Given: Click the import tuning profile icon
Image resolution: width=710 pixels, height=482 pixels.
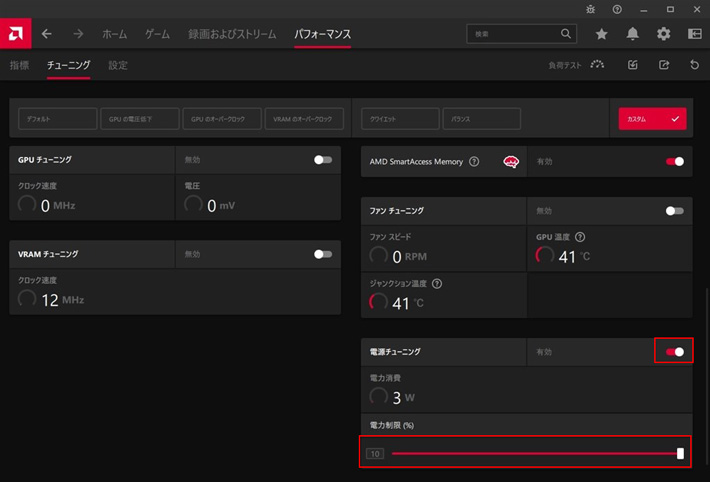Looking at the screenshot, I should 633,65.
